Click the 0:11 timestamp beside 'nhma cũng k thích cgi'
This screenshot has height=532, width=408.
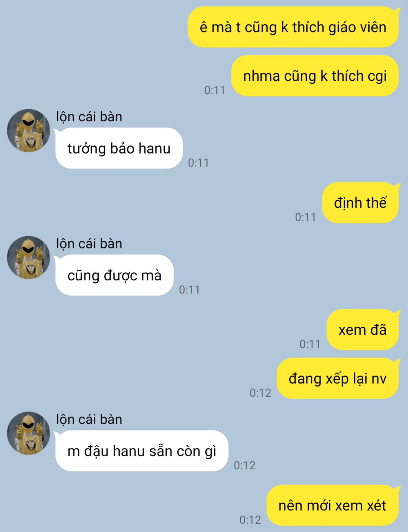215,90
